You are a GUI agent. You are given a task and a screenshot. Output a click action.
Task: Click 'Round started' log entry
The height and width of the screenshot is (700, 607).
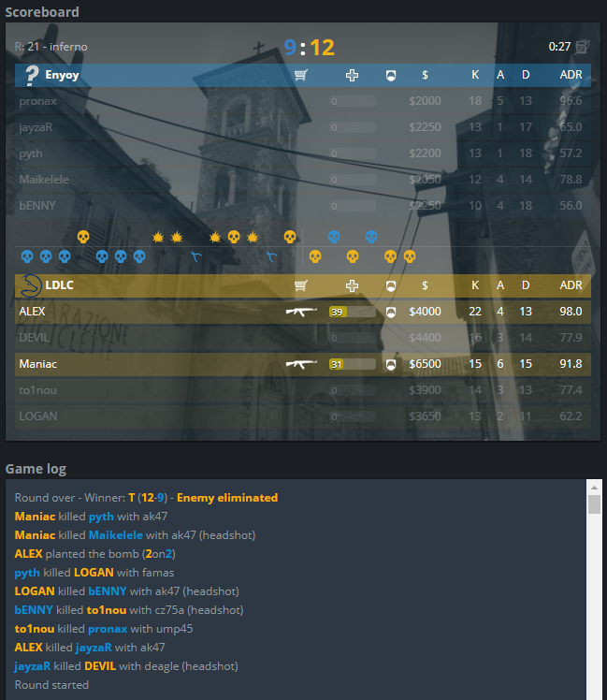[51, 685]
